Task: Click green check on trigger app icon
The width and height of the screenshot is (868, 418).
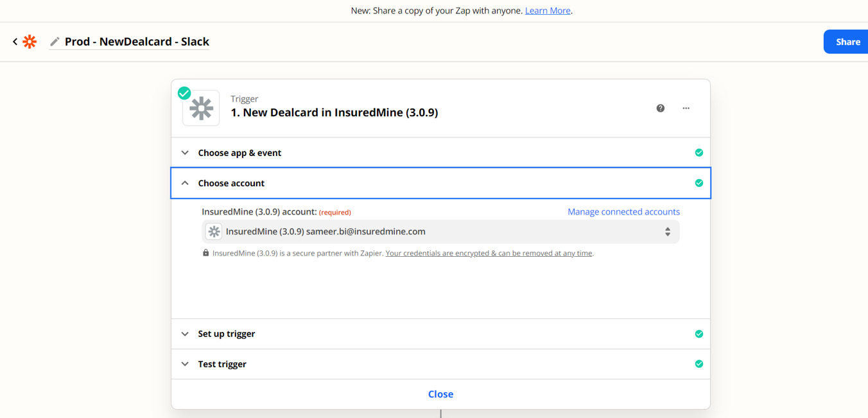Action: click(x=184, y=93)
